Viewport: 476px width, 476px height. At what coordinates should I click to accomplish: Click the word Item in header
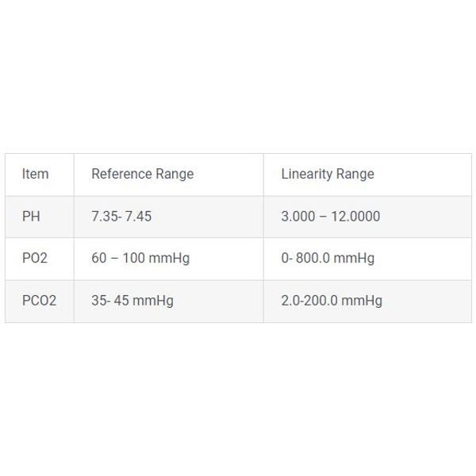pyautogui.click(x=35, y=174)
